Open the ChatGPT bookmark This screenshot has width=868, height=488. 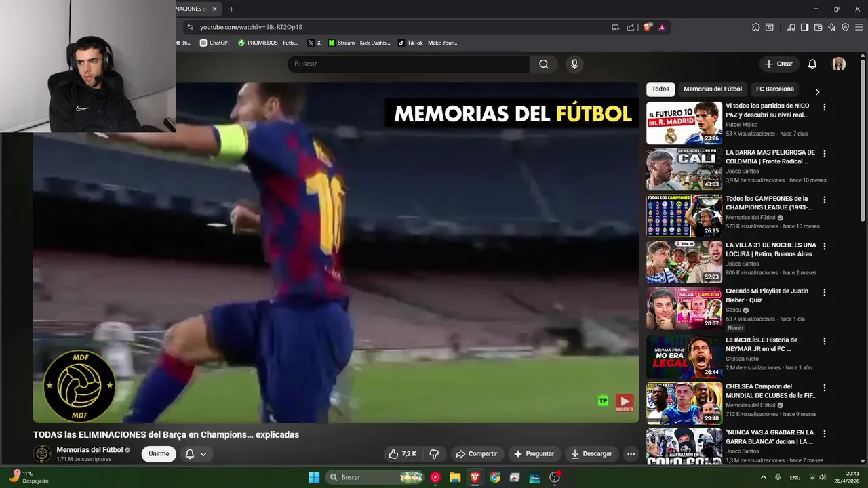tap(215, 43)
